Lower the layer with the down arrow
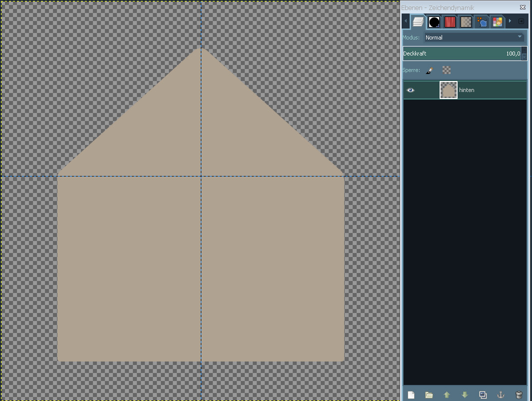The image size is (532, 401). pyautogui.click(x=465, y=394)
